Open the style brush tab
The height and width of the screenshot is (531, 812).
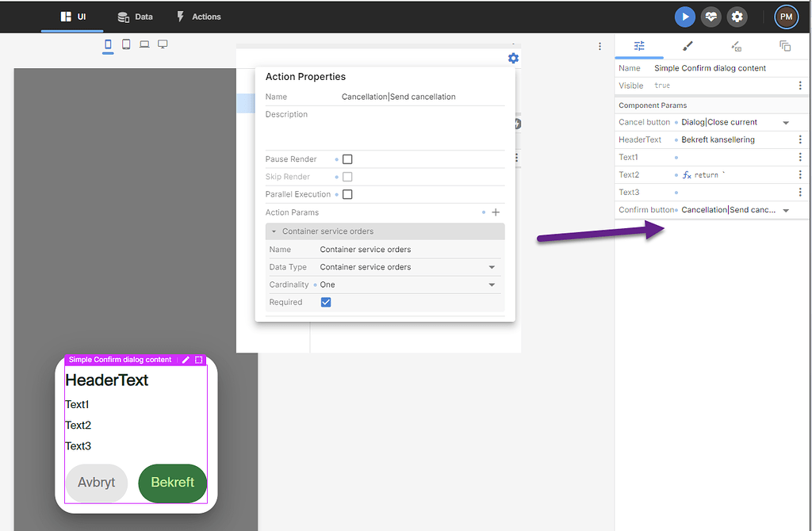[x=688, y=46]
